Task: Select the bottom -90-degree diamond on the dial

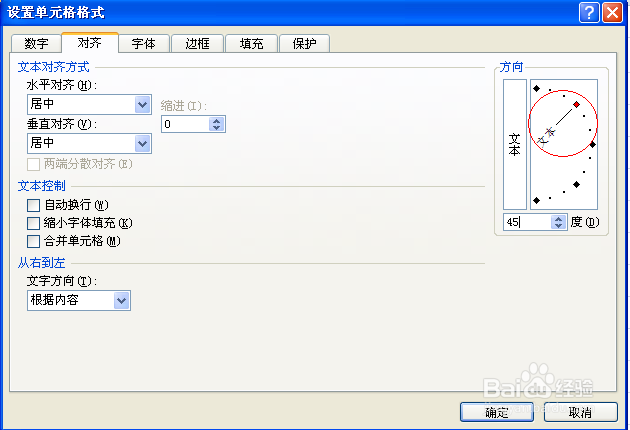Action: click(x=536, y=200)
